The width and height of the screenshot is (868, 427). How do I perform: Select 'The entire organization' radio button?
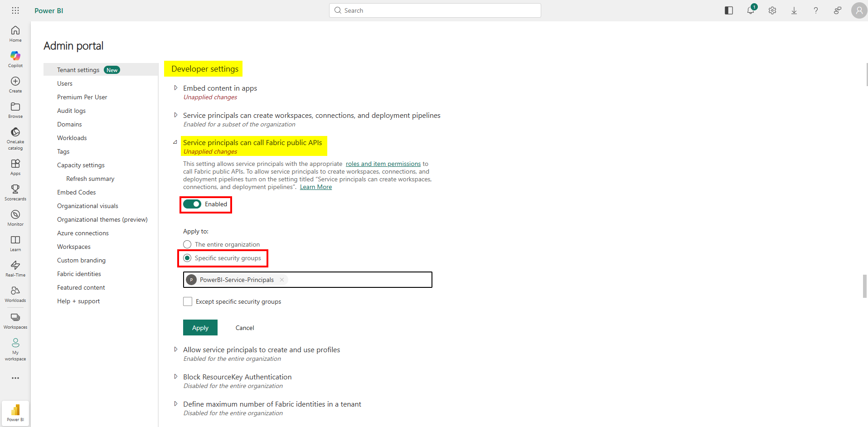pos(187,244)
